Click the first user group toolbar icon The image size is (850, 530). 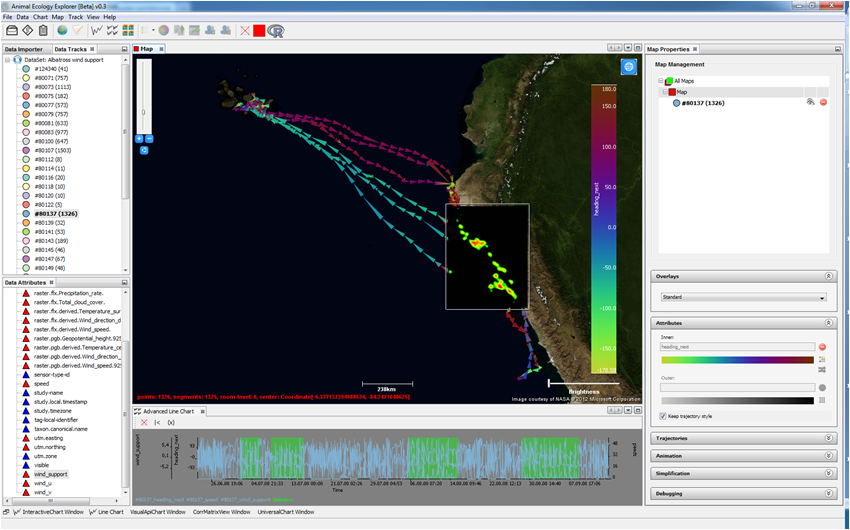[210, 31]
